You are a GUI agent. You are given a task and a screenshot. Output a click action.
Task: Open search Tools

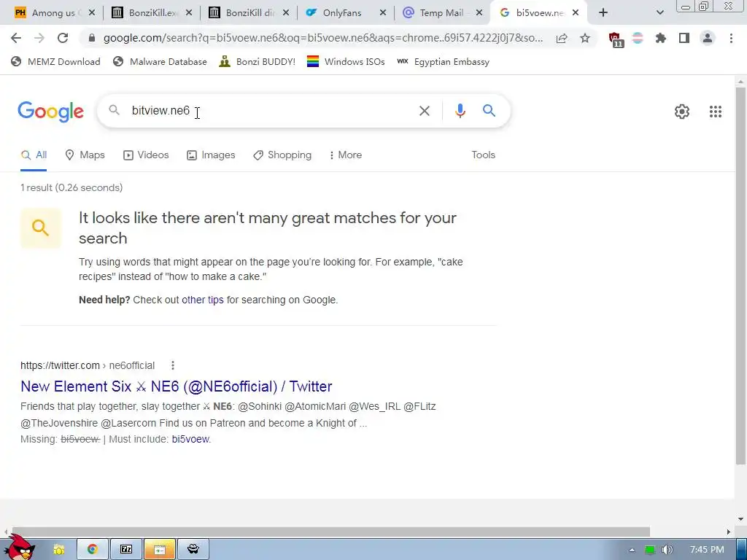483,155
